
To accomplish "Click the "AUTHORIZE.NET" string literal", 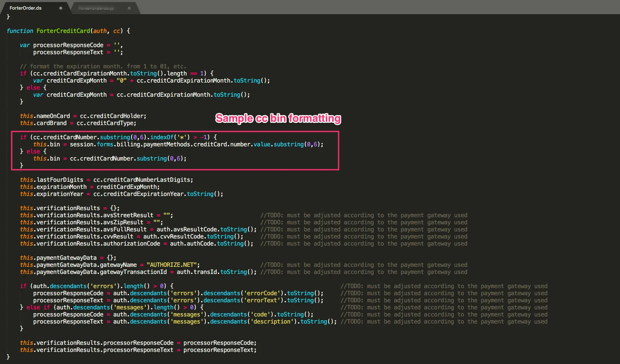I will [x=172, y=265].
